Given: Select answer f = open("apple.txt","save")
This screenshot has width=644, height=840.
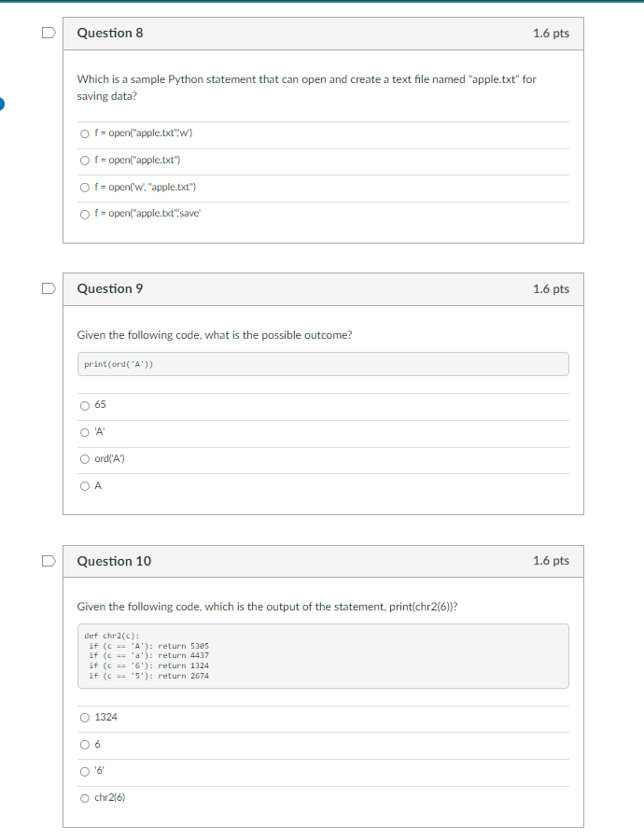Looking at the screenshot, I should coord(85,214).
